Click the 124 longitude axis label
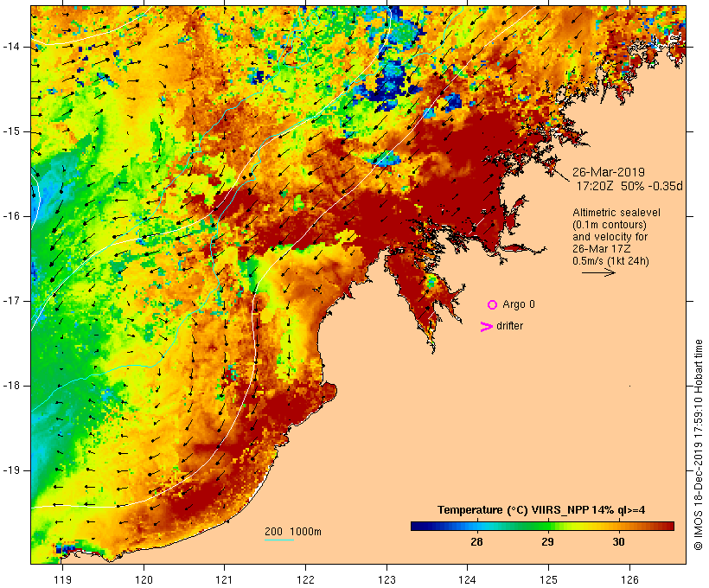 (467, 580)
